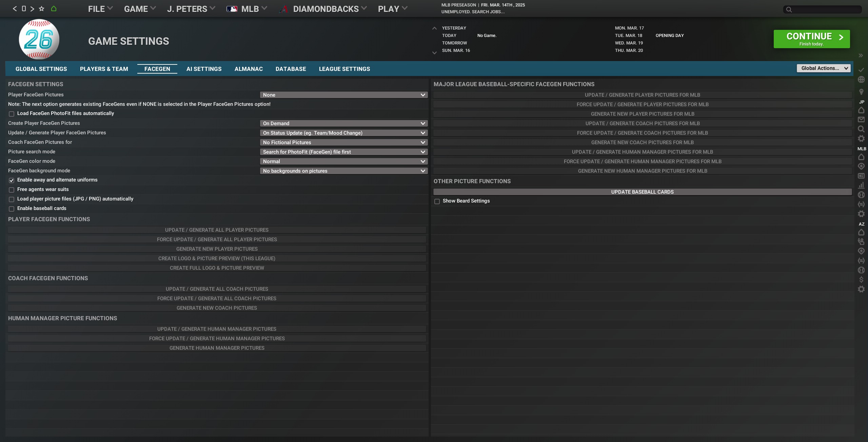The width and height of the screenshot is (868, 442).
Task: Click the home icon in top navigation
Action: point(54,9)
